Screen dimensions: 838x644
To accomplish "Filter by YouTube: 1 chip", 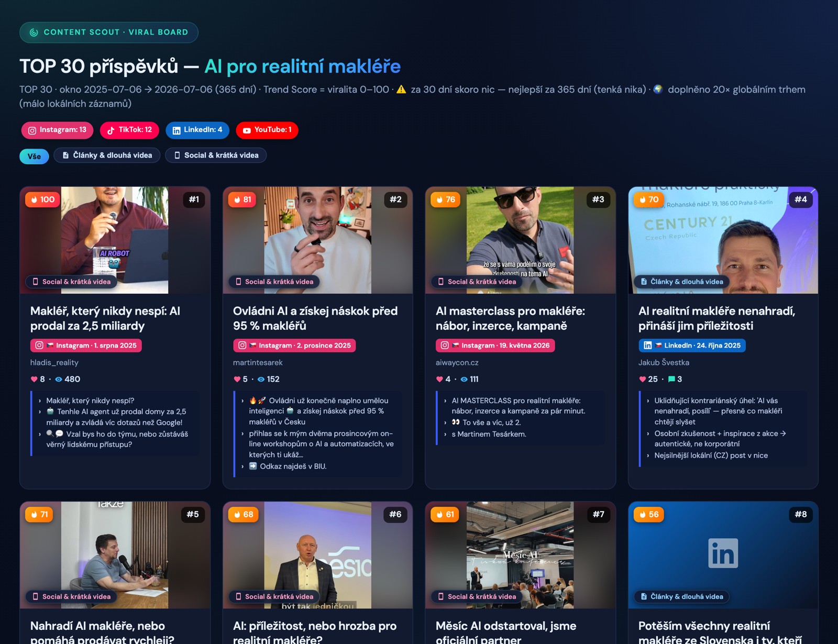I will point(267,130).
